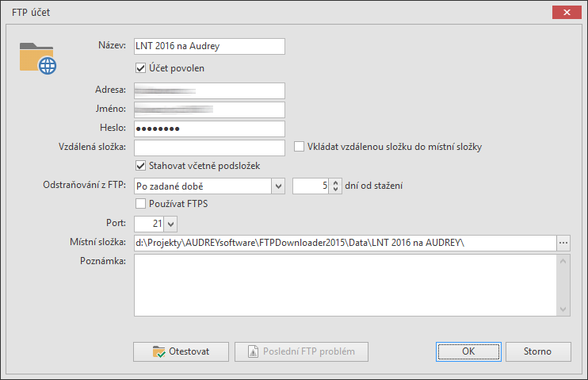Click into the Jméno field
588x380 pixels.
coord(209,109)
